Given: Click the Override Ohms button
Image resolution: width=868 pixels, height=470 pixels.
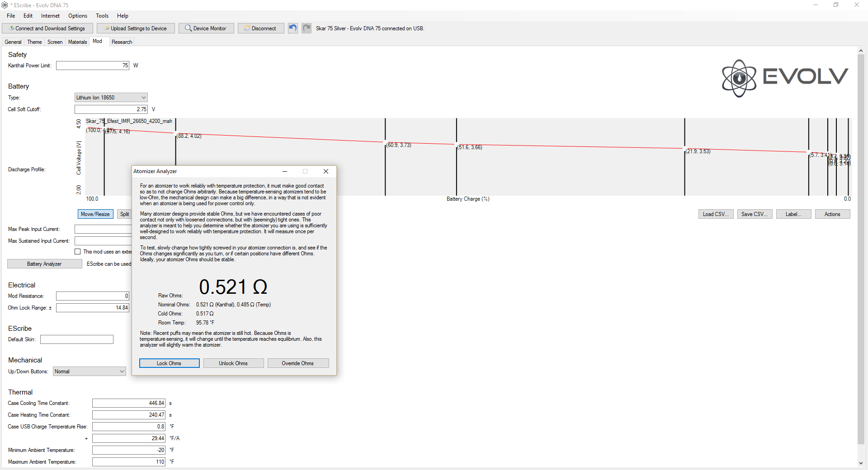Looking at the screenshot, I should pos(298,363).
